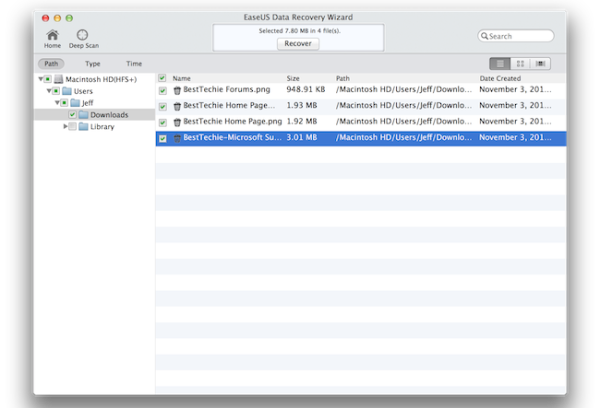Select BestTechie Home Page.png file name

232,121
